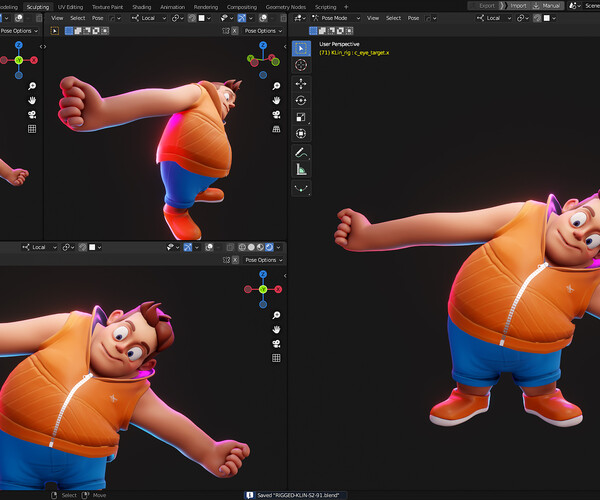600x500 pixels.
Task: Select the Breakdowner pose tool
Action: click(301, 188)
